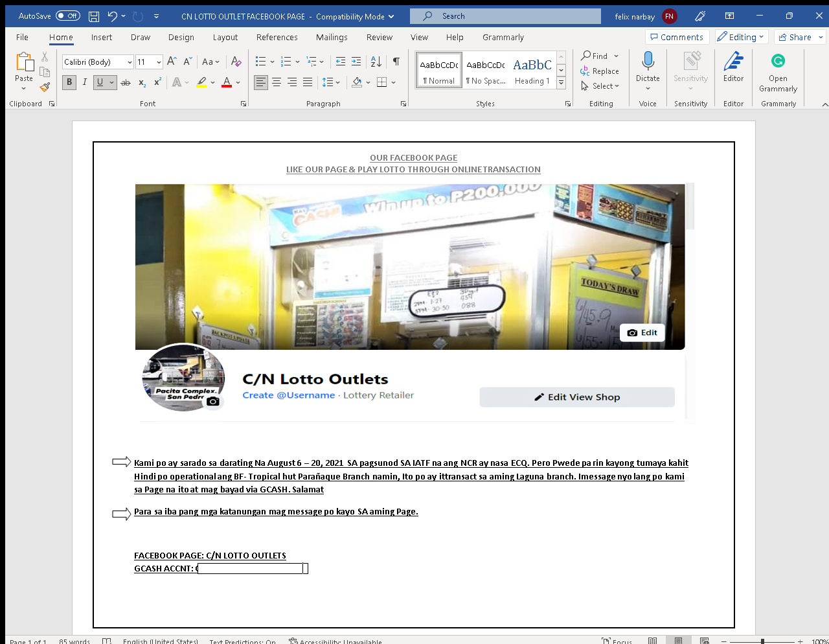
Task: Apply the yellow text highlight color
Action: click(202, 82)
